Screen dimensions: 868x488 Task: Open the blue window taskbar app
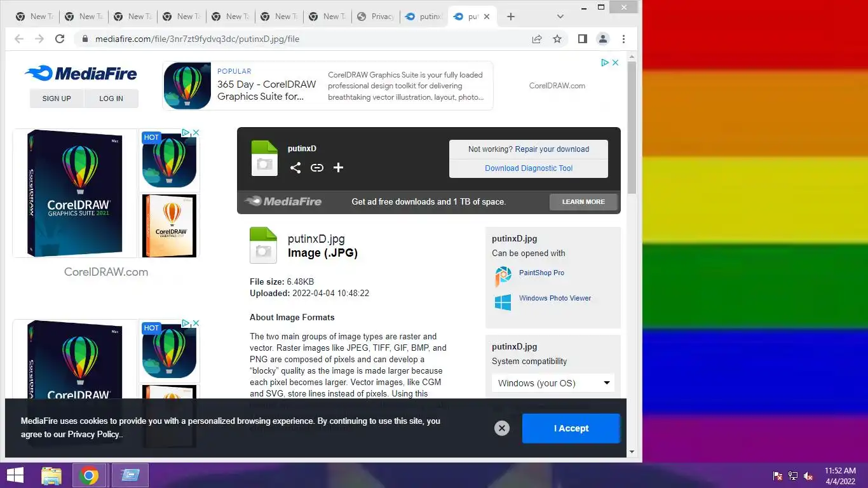(130, 475)
